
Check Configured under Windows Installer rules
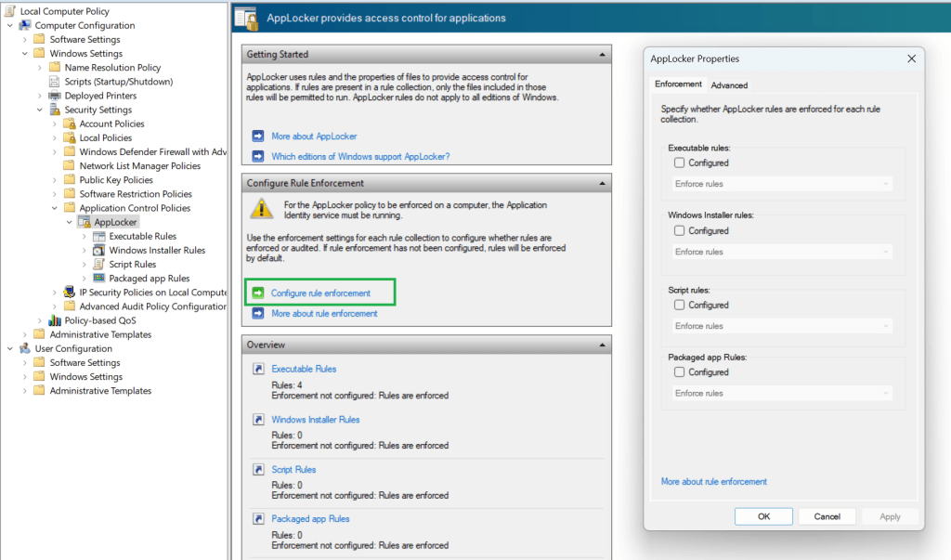[680, 230]
